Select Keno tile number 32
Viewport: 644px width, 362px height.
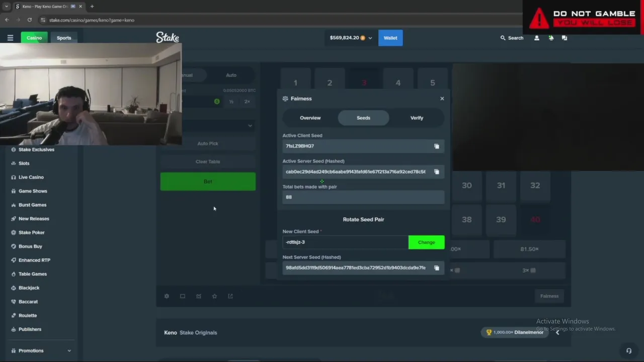pyautogui.click(x=535, y=186)
